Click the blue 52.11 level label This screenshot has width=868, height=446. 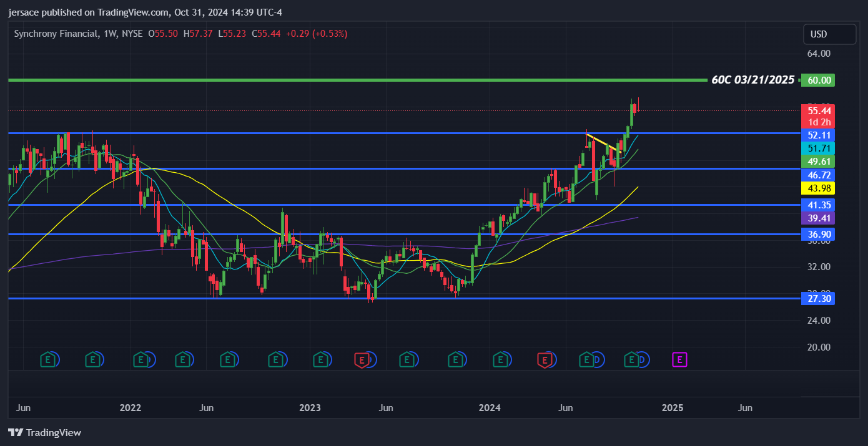(819, 135)
